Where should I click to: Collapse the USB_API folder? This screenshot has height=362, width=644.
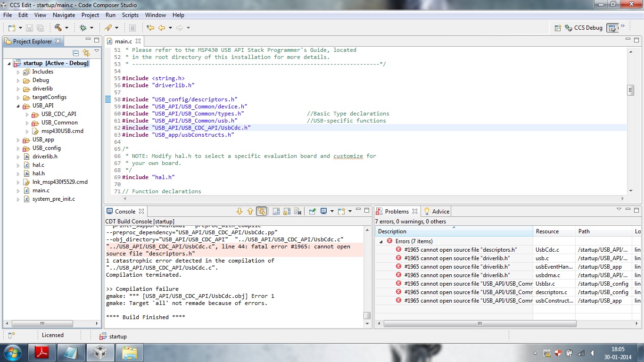tap(18, 106)
